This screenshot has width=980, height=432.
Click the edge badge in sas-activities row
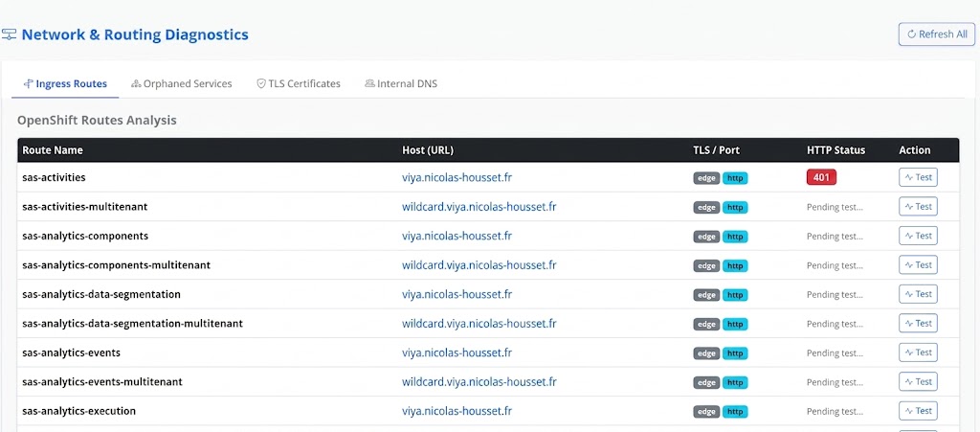[x=706, y=178]
